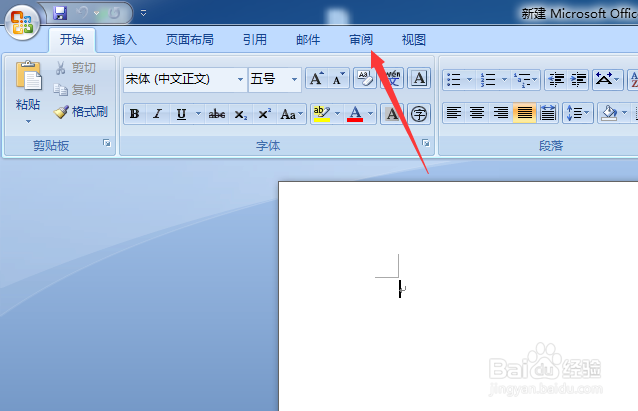Expand underline style dropdown arrow
This screenshot has width=638, height=411.
click(198, 114)
